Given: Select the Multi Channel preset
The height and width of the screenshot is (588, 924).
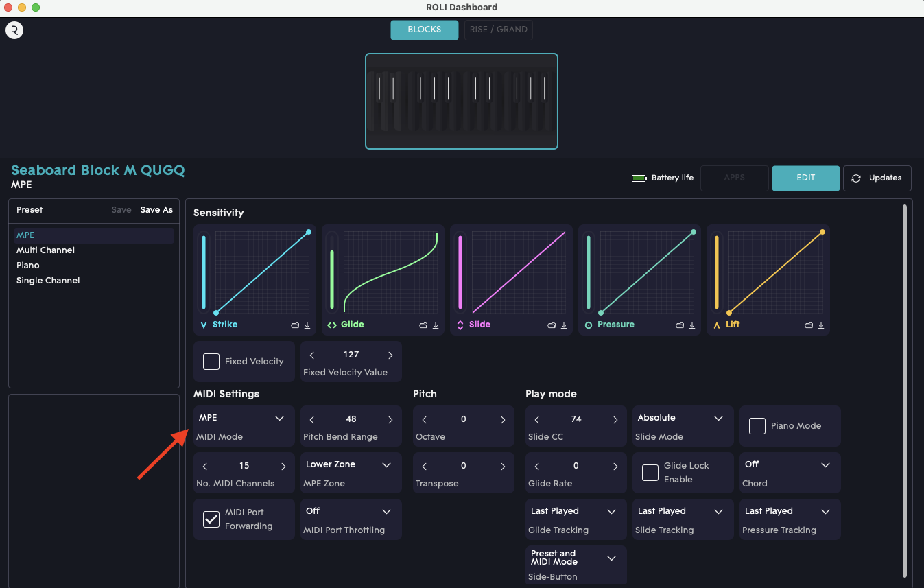Looking at the screenshot, I should click(x=94, y=250).
